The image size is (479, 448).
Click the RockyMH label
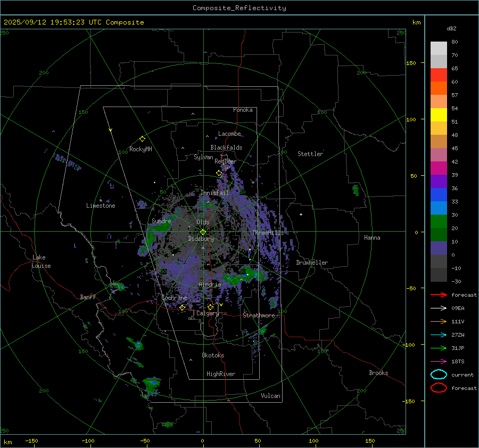pyautogui.click(x=141, y=149)
